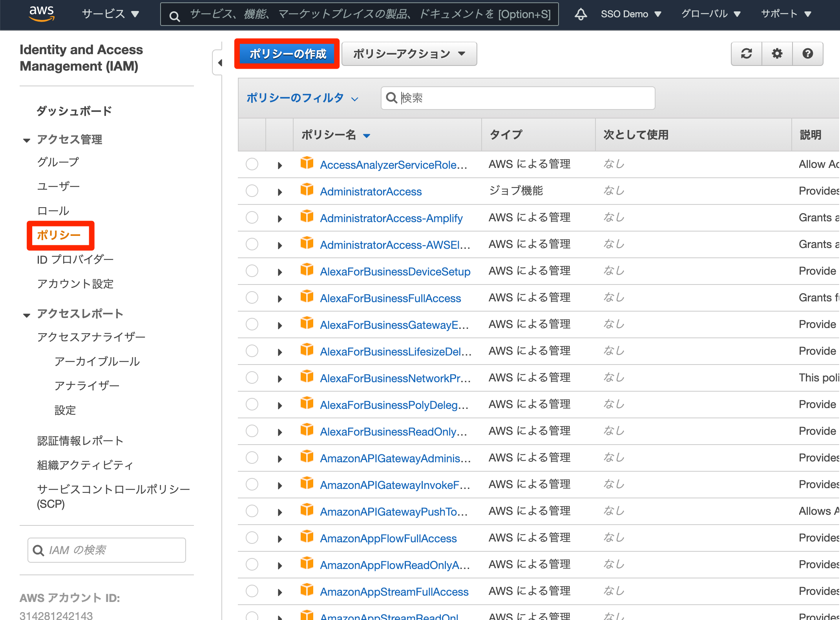Image resolution: width=840 pixels, height=620 pixels.
Task: Click the top search magnifier icon
Action: click(175, 16)
